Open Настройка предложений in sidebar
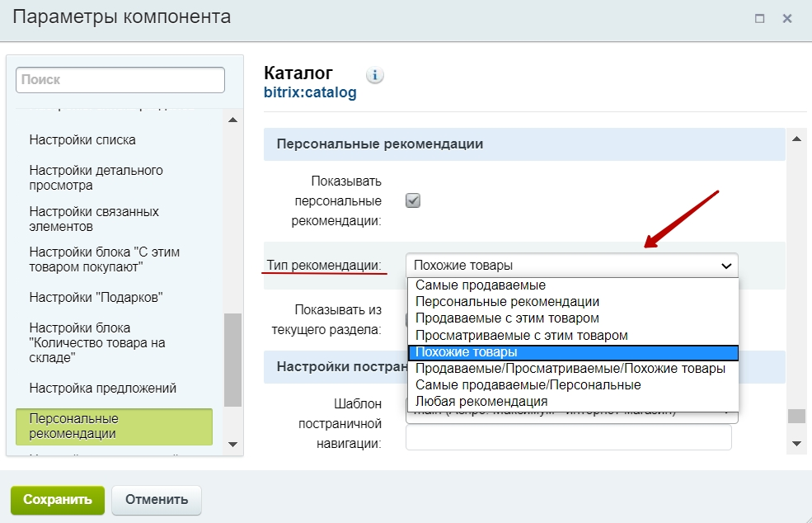 102,389
